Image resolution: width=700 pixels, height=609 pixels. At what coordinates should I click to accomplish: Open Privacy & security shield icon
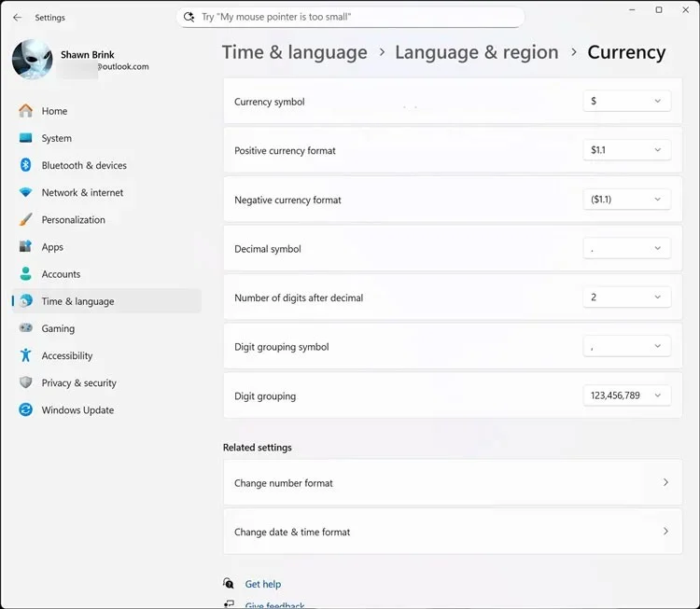[25, 383]
